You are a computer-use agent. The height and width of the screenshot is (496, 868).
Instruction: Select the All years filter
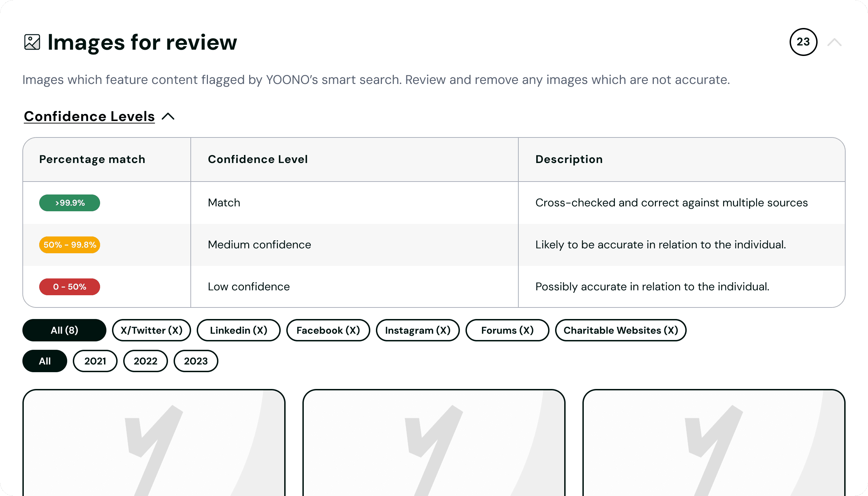[x=45, y=361]
